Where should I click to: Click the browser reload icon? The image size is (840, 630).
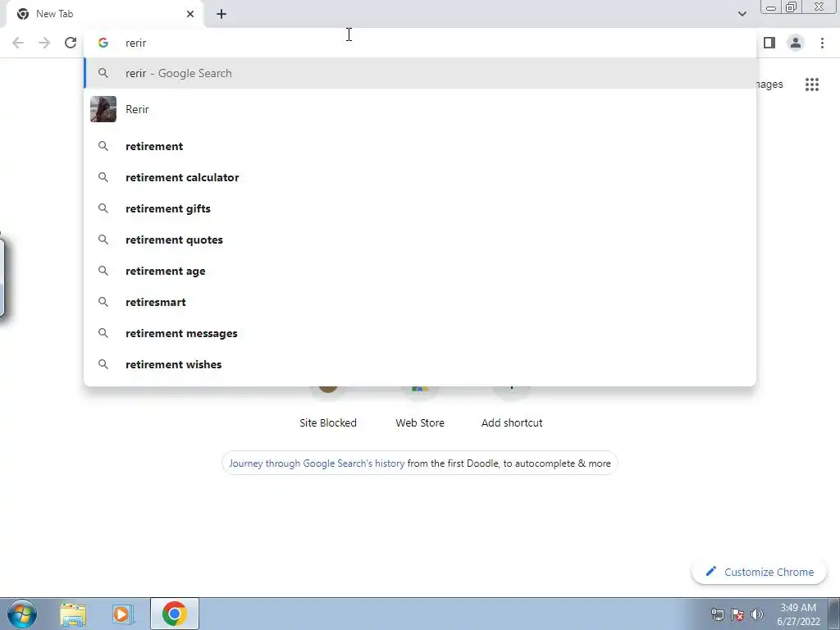(x=71, y=43)
